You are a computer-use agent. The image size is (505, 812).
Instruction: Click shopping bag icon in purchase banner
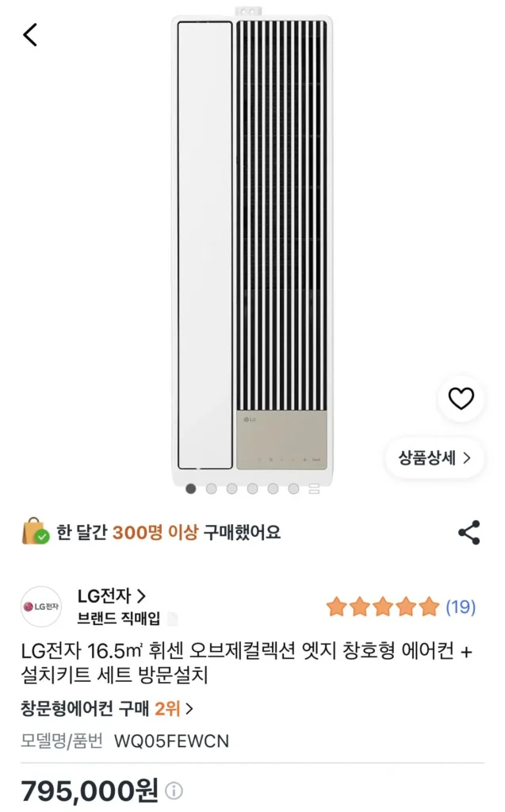[31, 531]
